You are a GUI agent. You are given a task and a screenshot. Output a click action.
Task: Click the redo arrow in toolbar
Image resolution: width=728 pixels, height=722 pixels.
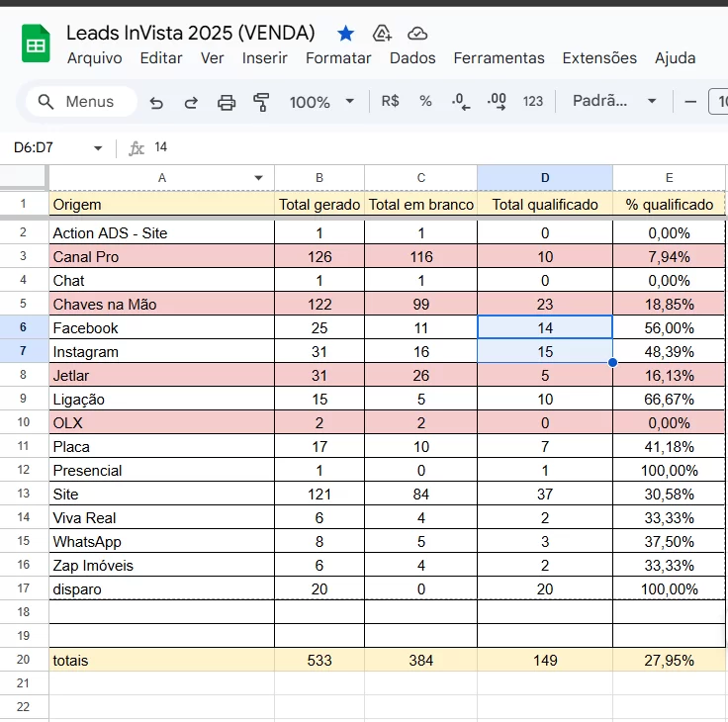pyautogui.click(x=191, y=102)
